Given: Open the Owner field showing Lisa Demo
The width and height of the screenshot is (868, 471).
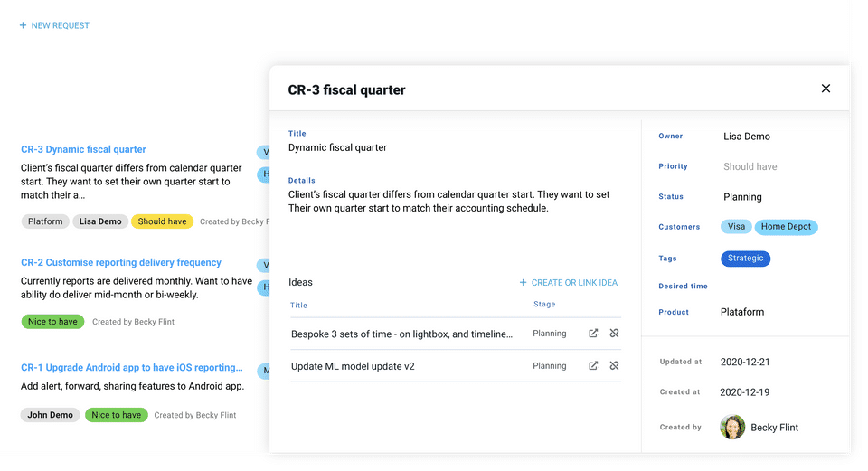Looking at the screenshot, I should point(747,137).
